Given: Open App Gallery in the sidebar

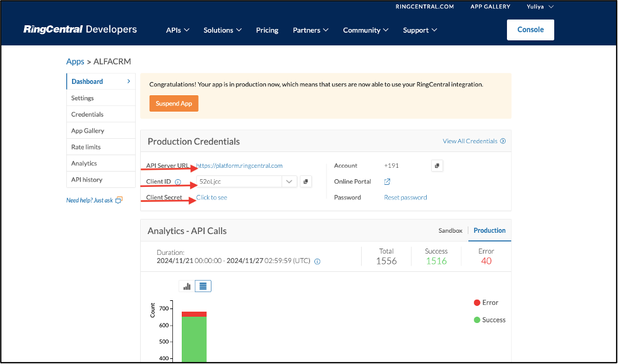Looking at the screenshot, I should point(101,131).
